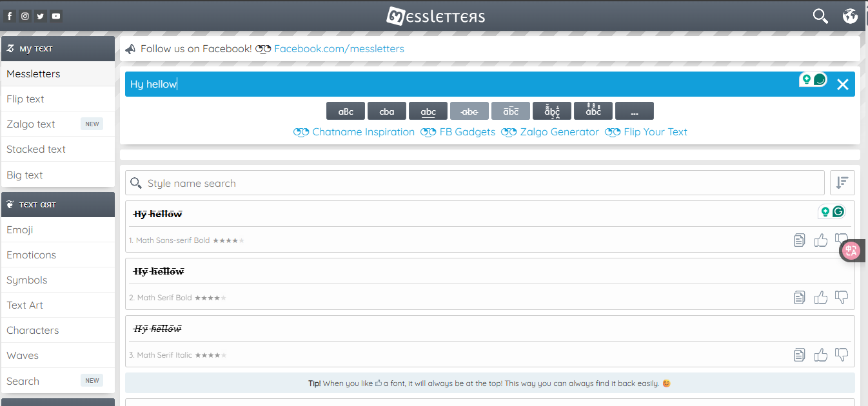Open the site search magnifier in the header
The image size is (868, 406).
(820, 15)
